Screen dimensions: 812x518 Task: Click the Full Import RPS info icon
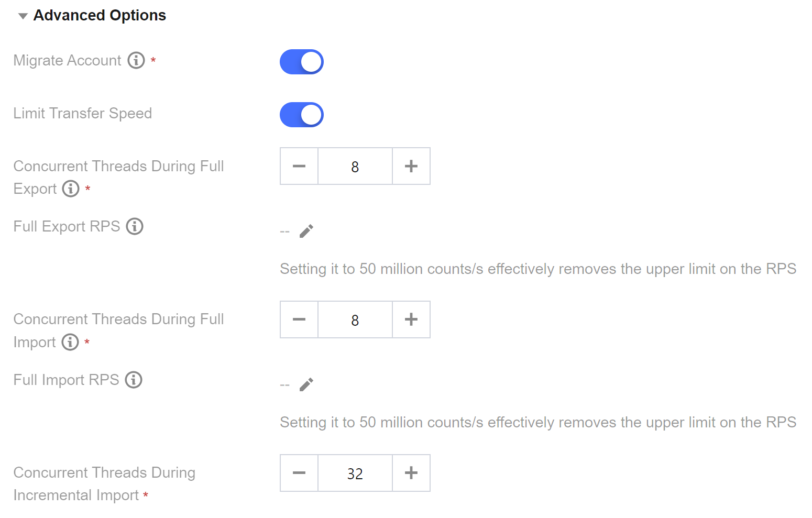pyautogui.click(x=134, y=380)
